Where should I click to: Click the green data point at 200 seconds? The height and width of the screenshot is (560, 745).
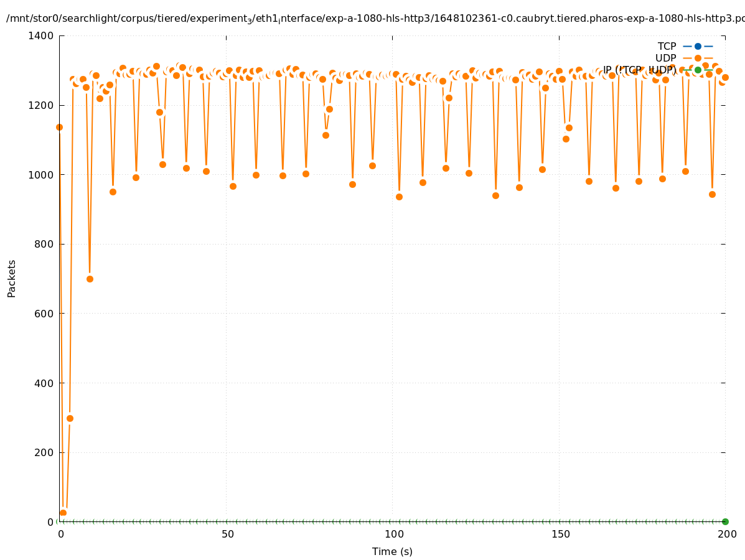coord(725,521)
